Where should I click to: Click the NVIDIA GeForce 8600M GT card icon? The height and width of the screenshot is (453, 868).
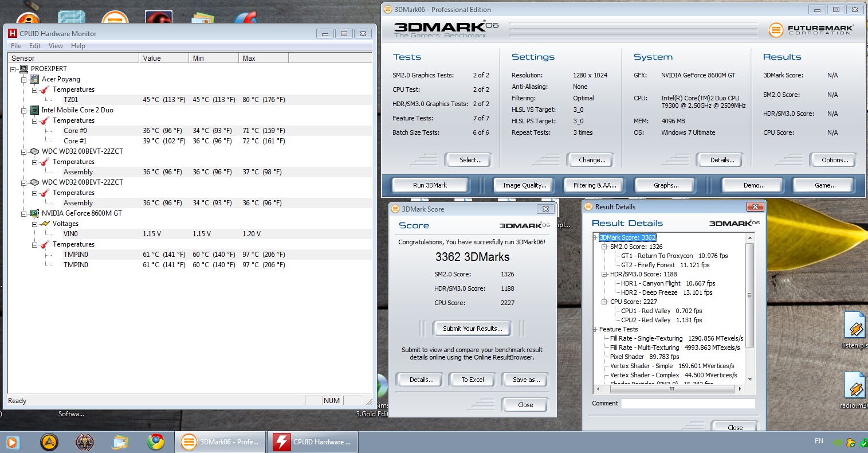(34, 213)
